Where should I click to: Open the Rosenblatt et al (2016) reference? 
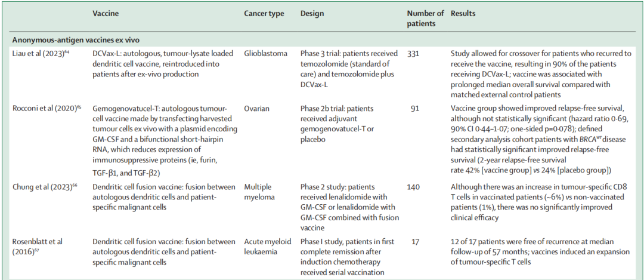pyautogui.click(x=38, y=245)
